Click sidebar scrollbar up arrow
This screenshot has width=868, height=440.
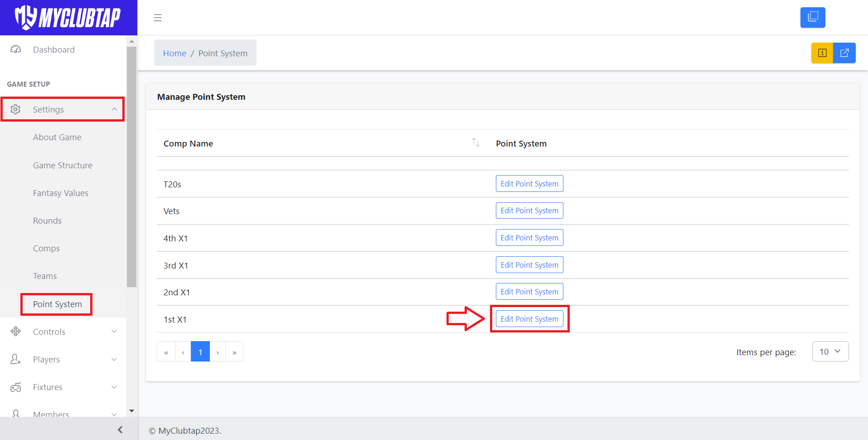[x=131, y=41]
